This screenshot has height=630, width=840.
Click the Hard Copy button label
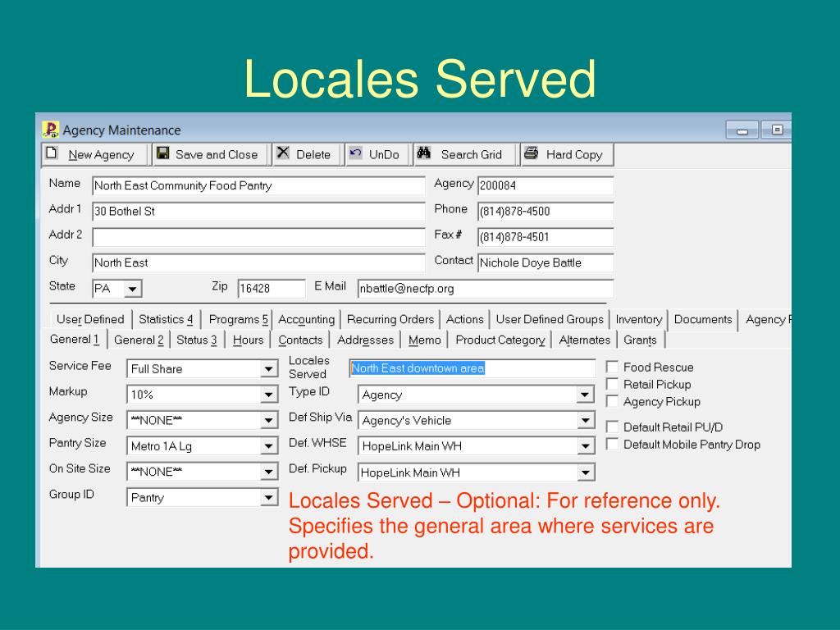click(573, 155)
